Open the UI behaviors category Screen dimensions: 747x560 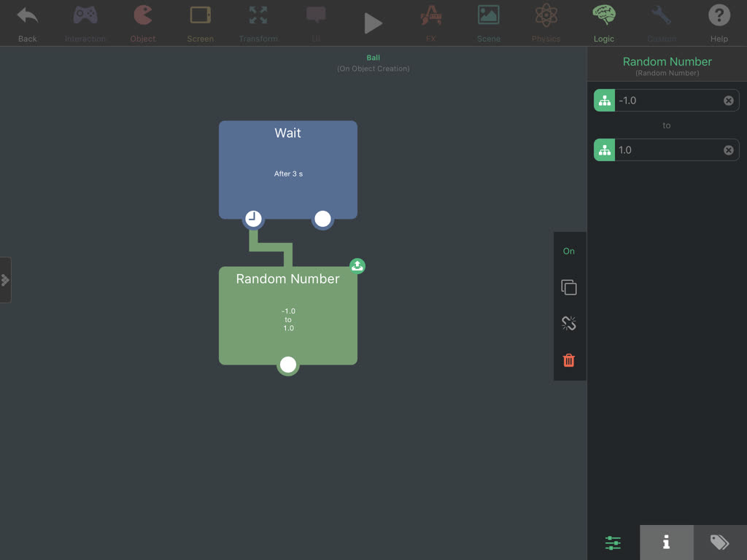[316, 23]
